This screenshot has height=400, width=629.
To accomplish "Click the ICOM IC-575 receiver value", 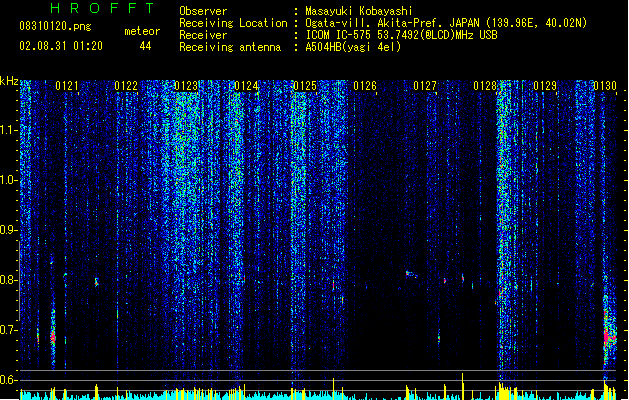I will point(402,35).
